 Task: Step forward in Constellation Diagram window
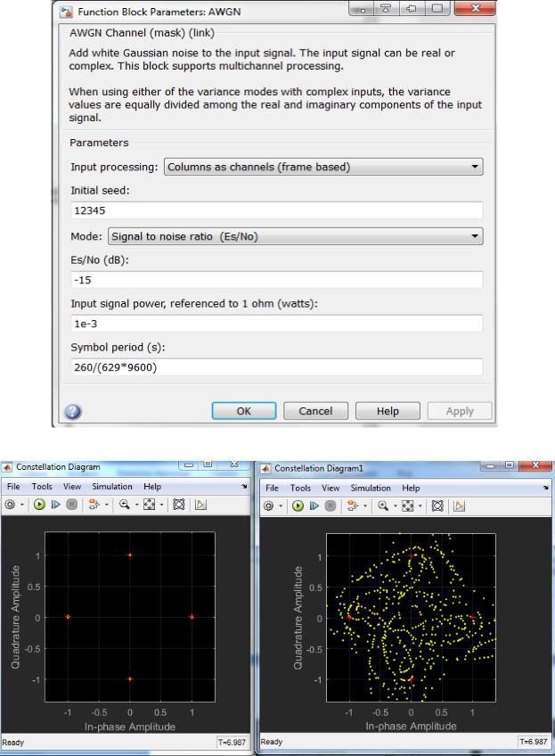(x=56, y=505)
